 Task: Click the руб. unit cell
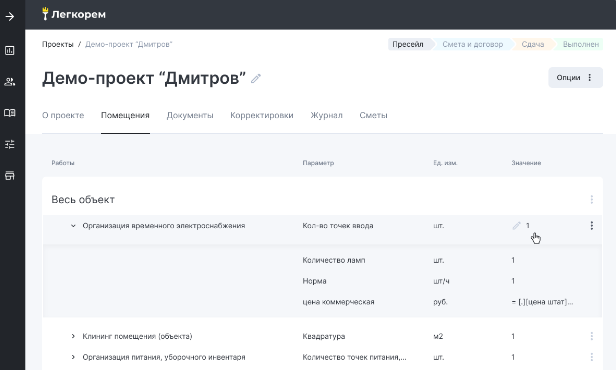(x=440, y=302)
